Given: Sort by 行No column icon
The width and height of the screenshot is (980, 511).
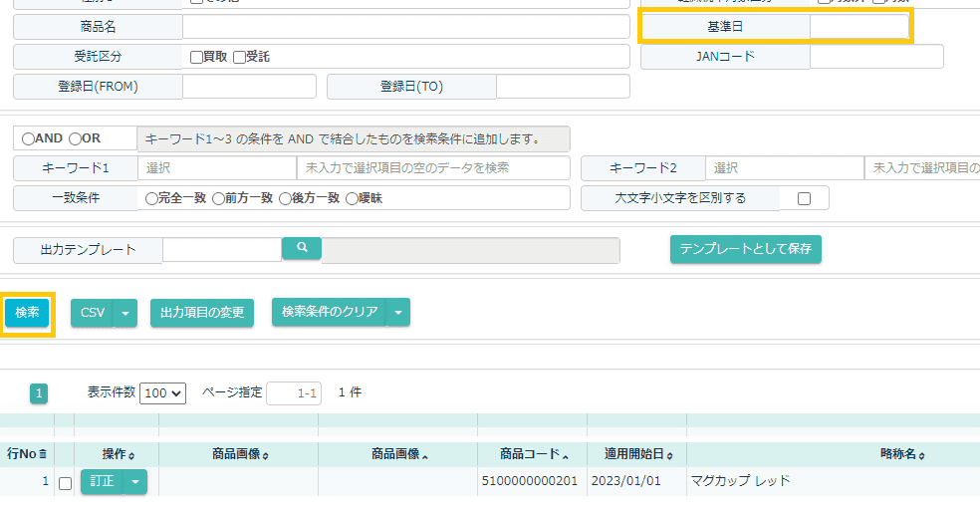Looking at the screenshot, I should pos(43,454).
